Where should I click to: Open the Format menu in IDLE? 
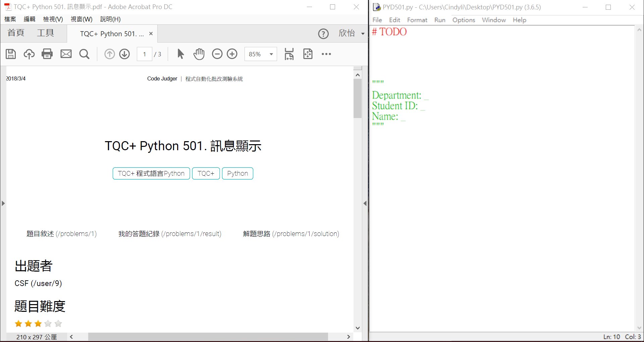coord(417,20)
